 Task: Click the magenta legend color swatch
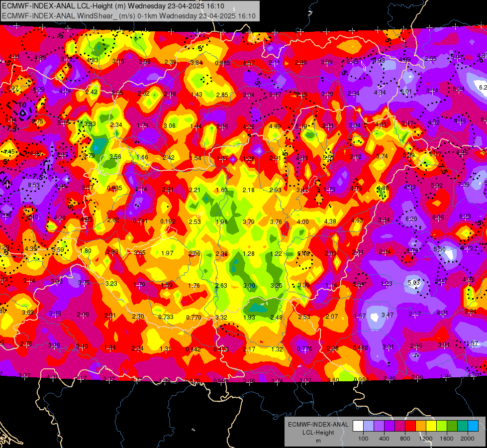[x=400, y=426]
